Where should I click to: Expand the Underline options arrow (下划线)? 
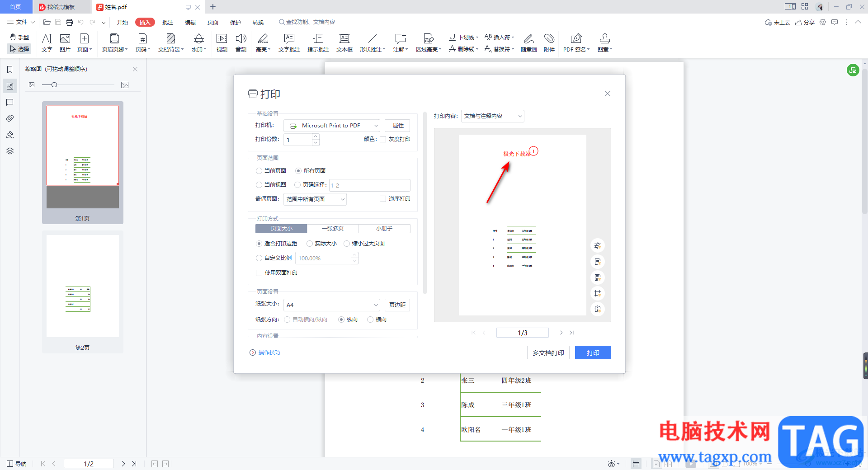point(477,38)
